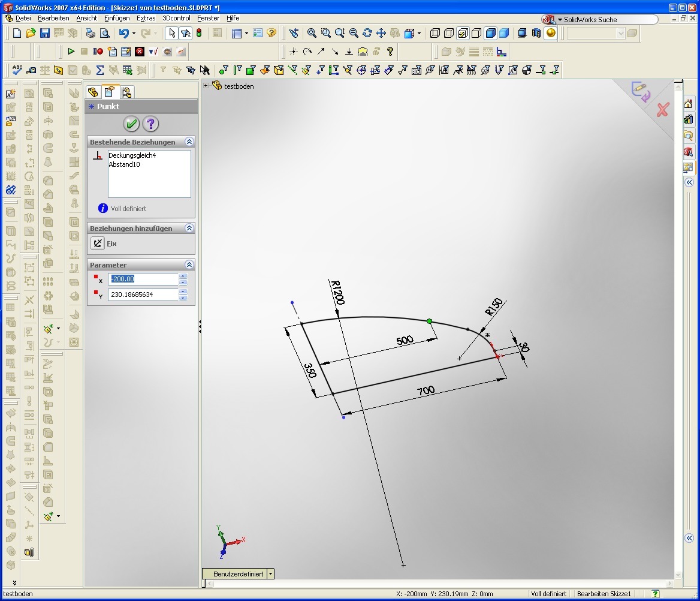Image resolution: width=700 pixels, height=601 pixels.
Task: Open the Einfügen menu
Action: [117, 19]
